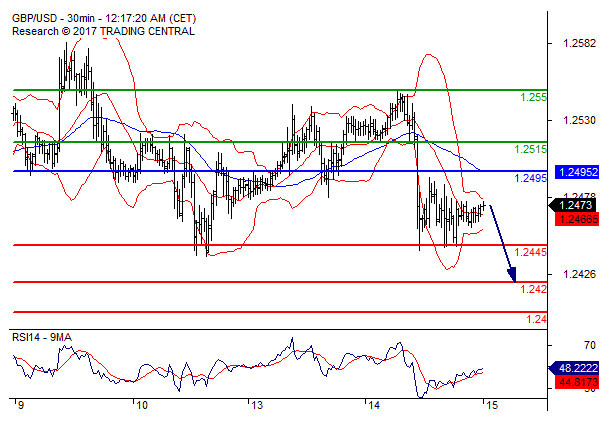Select the RSI 70 level label
Screen dimensions: 614x425
(x=589, y=345)
